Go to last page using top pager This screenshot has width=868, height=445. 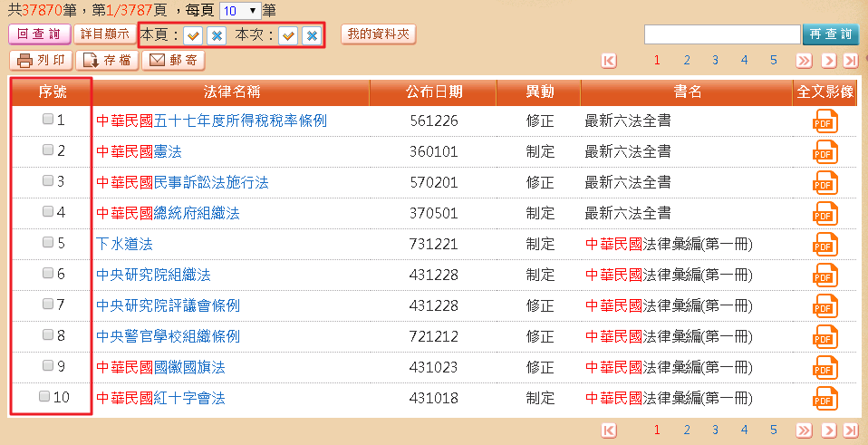(850, 61)
